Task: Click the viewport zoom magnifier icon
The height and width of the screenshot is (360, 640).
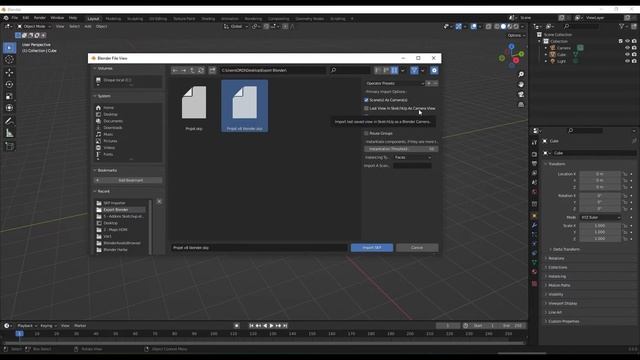Action: [x=521, y=74]
